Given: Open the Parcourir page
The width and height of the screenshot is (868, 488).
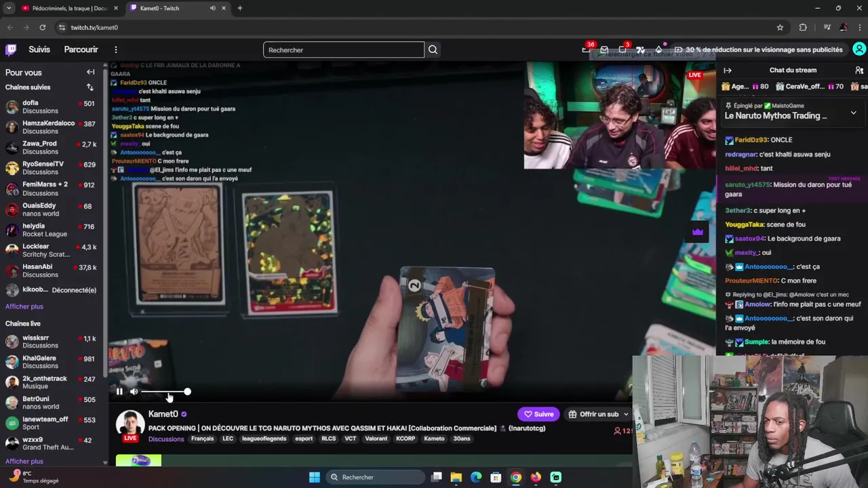Looking at the screenshot, I should tap(81, 49).
